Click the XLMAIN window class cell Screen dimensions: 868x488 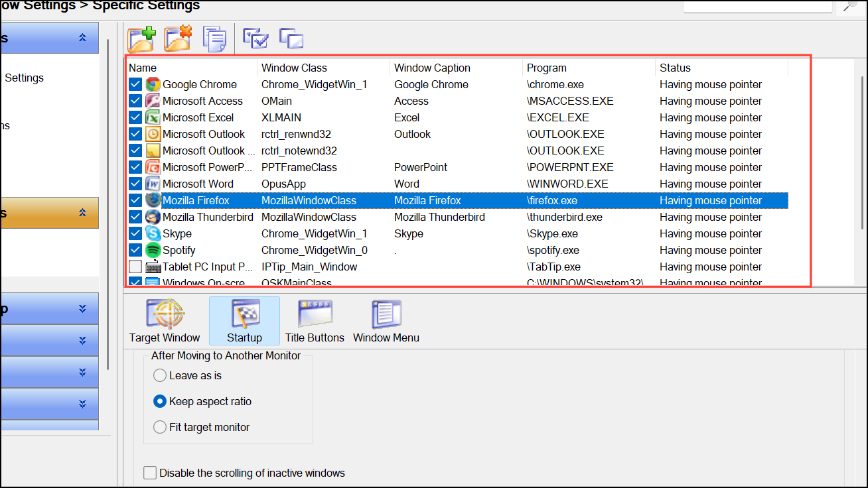coord(281,117)
